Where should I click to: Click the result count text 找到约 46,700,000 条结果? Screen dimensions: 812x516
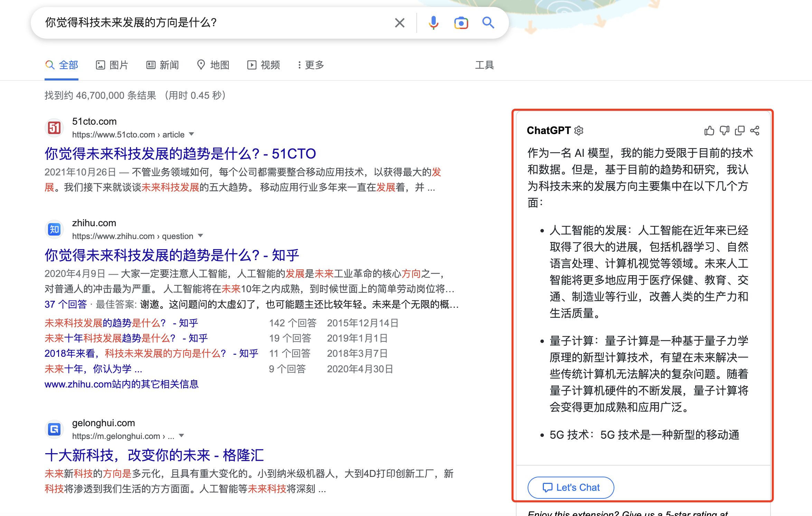click(100, 95)
